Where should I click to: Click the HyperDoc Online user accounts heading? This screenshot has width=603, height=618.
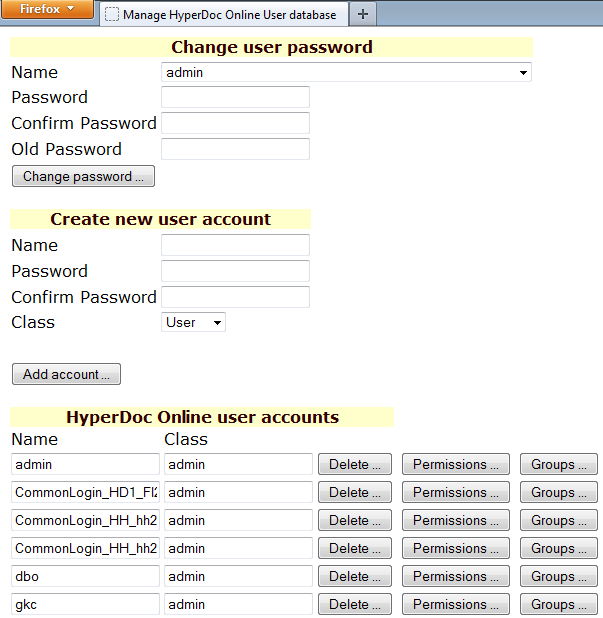202,417
